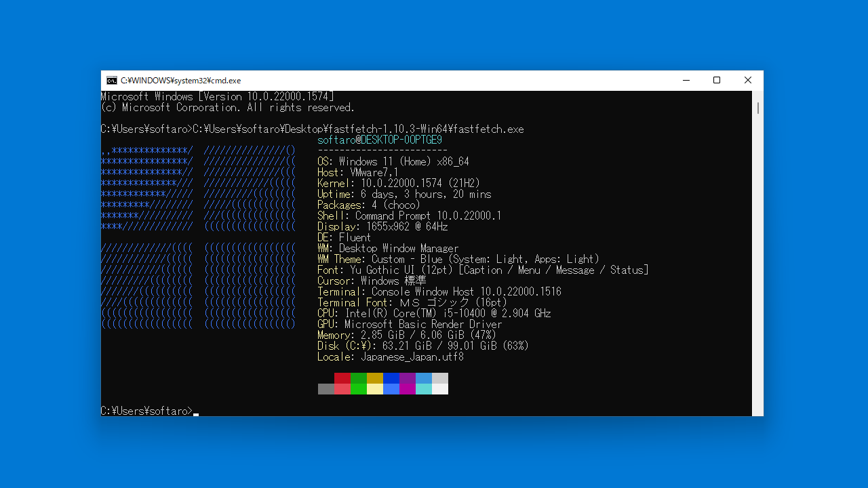Click the Shell: Command Prompt line
Image resolution: width=868 pixels, height=488 pixels.
[x=410, y=216]
